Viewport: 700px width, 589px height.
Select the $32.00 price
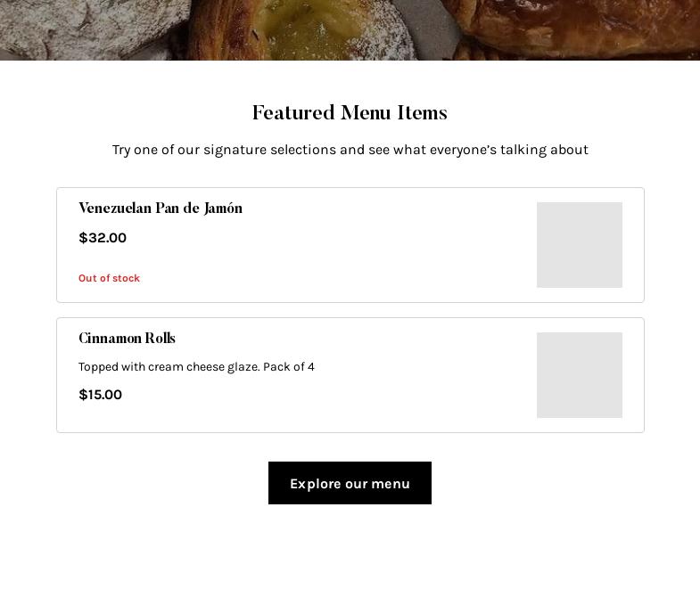click(x=103, y=238)
